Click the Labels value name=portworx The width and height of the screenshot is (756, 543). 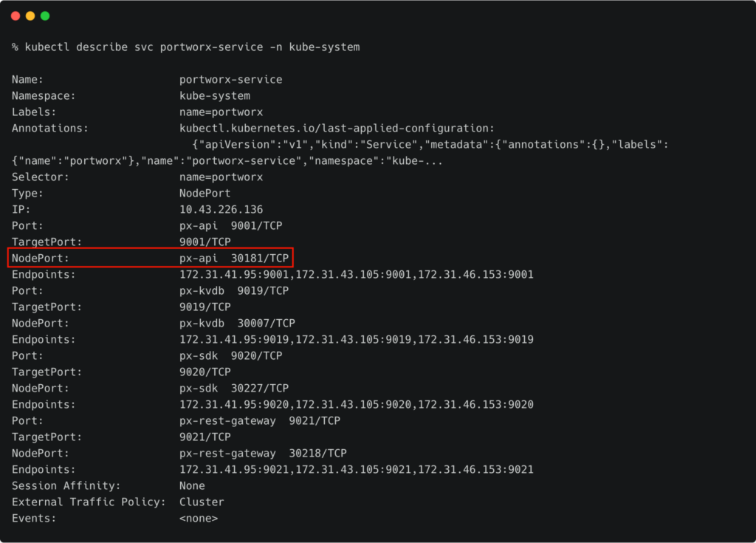[x=221, y=112]
